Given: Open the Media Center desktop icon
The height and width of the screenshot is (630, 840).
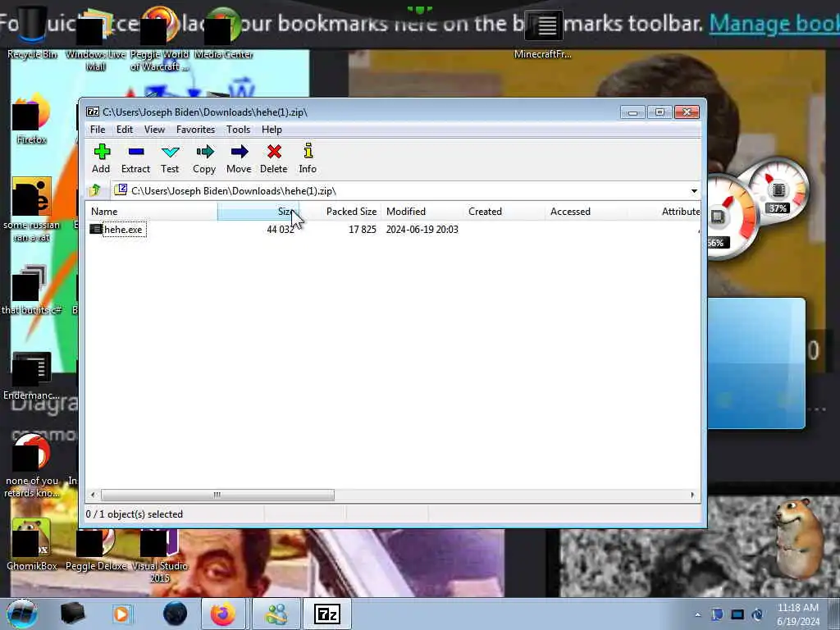Looking at the screenshot, I should pos(223,31).
